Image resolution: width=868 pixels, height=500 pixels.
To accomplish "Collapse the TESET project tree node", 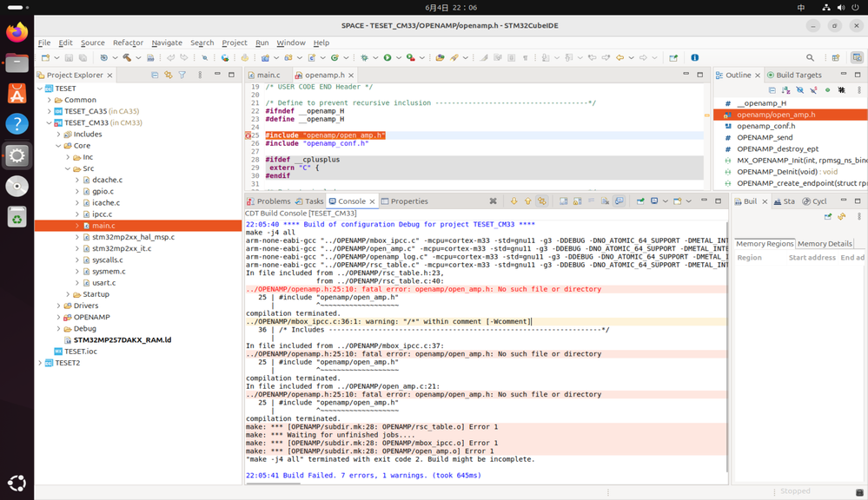I will (x=40, y=89).
